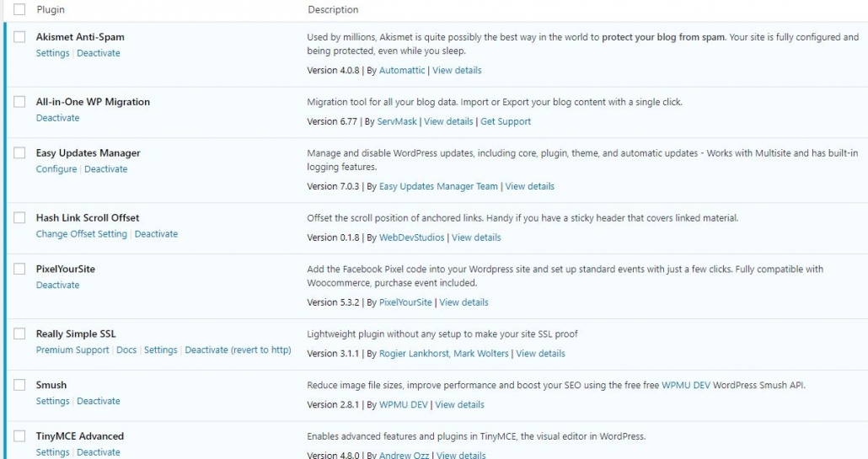
Task: Check the All-in-One WP Migration checkbox
Action: click(19, 102)
